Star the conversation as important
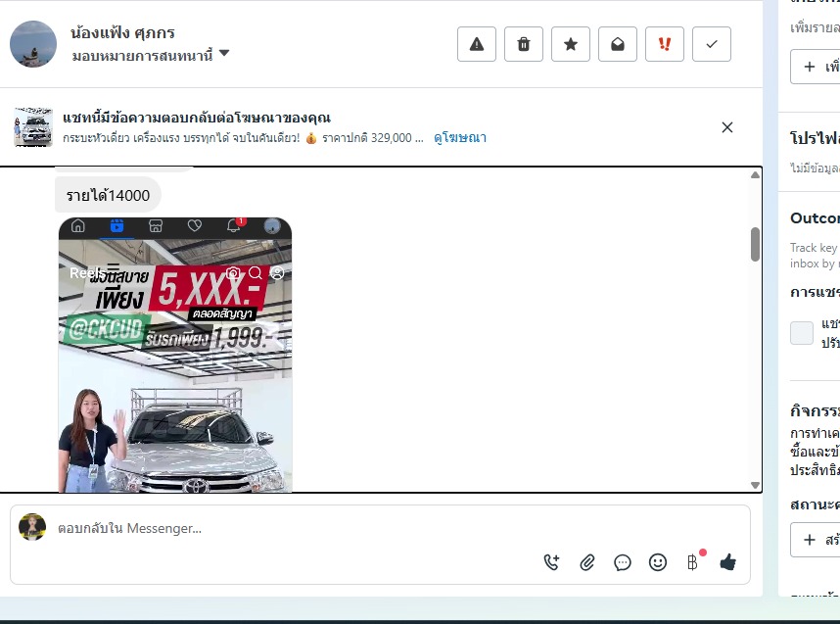The width and height of the screenshot is (840, 624). pos(571,44)
